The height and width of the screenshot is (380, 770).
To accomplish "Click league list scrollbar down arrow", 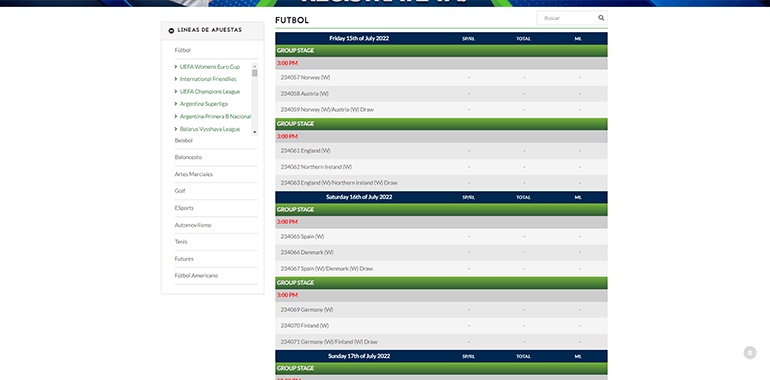I will point(254,132).
